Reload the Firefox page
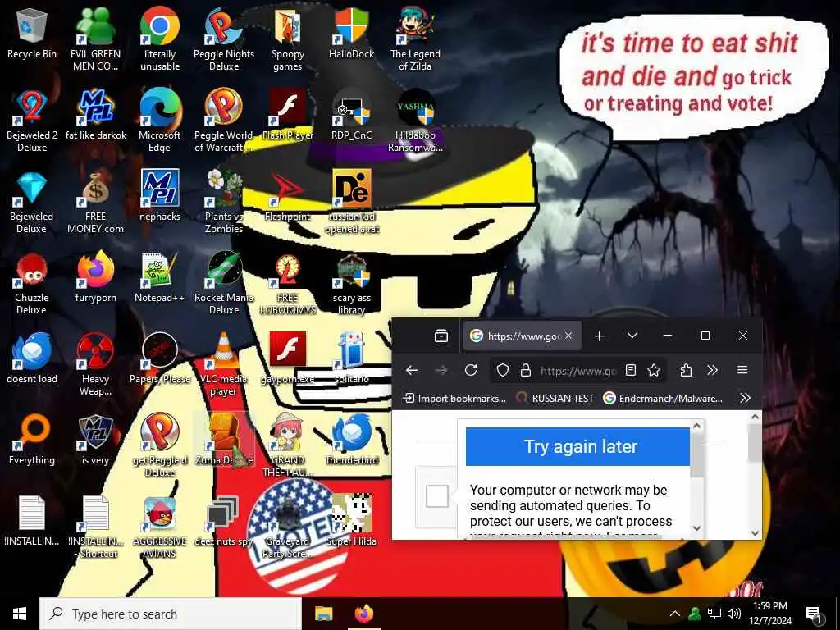 [470, 370]
